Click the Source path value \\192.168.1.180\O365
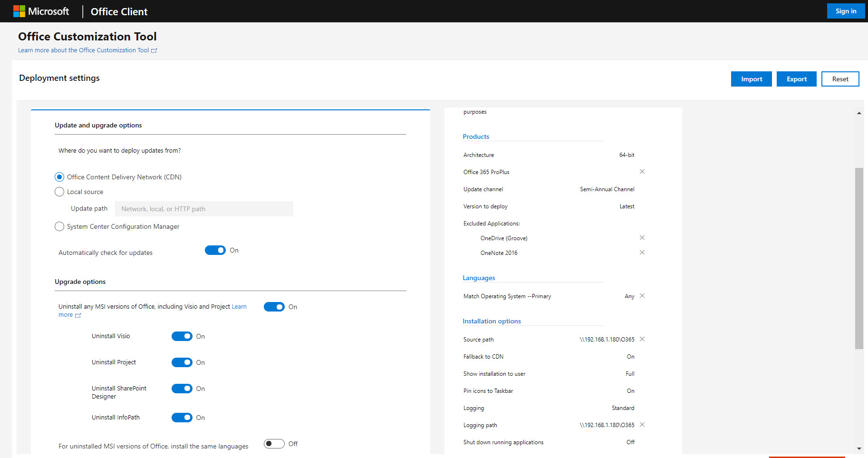Image resolution: width=868 pixels, height=458 pixels. pyautogui.click(x=607, y=340)
